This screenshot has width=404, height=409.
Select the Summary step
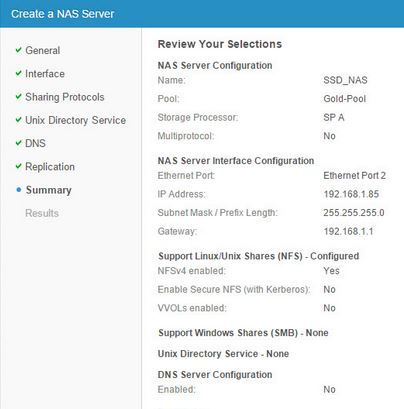[49, 190]
